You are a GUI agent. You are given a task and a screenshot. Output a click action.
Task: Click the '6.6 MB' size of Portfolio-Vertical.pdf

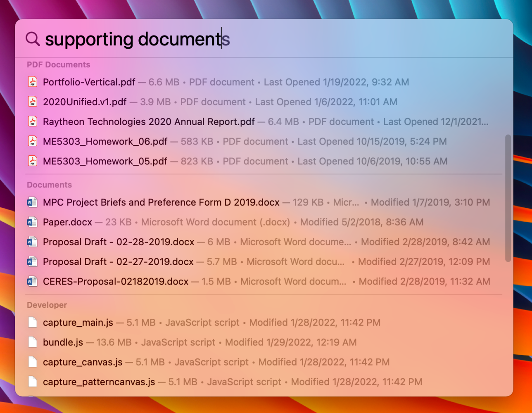tap(164, 82)
